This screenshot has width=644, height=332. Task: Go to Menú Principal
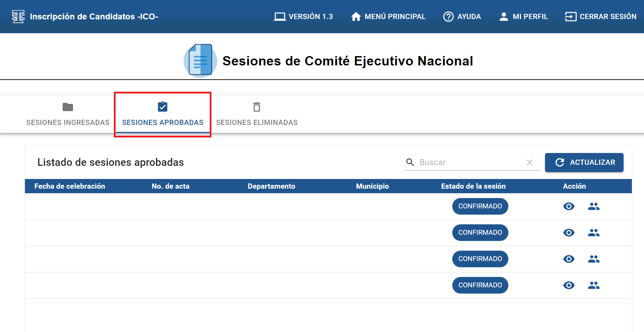[388, 17]
